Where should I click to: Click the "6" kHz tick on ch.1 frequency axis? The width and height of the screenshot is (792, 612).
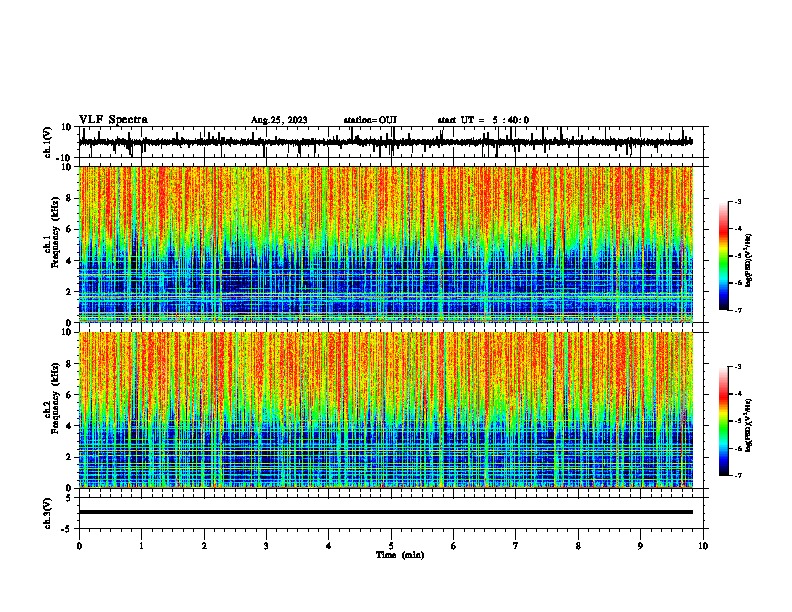(x=69, y=229)
